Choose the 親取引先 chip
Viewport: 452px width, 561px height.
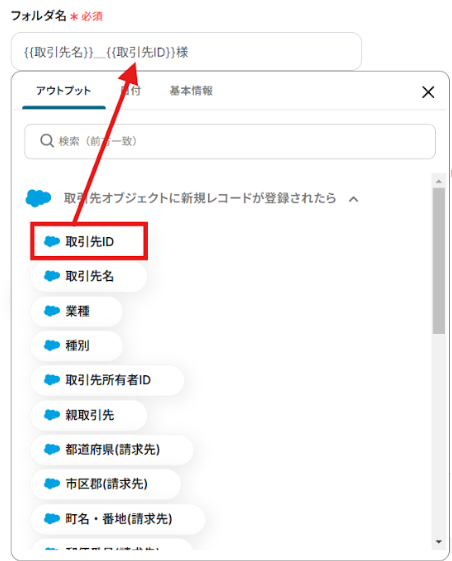(x=89, y=415)
